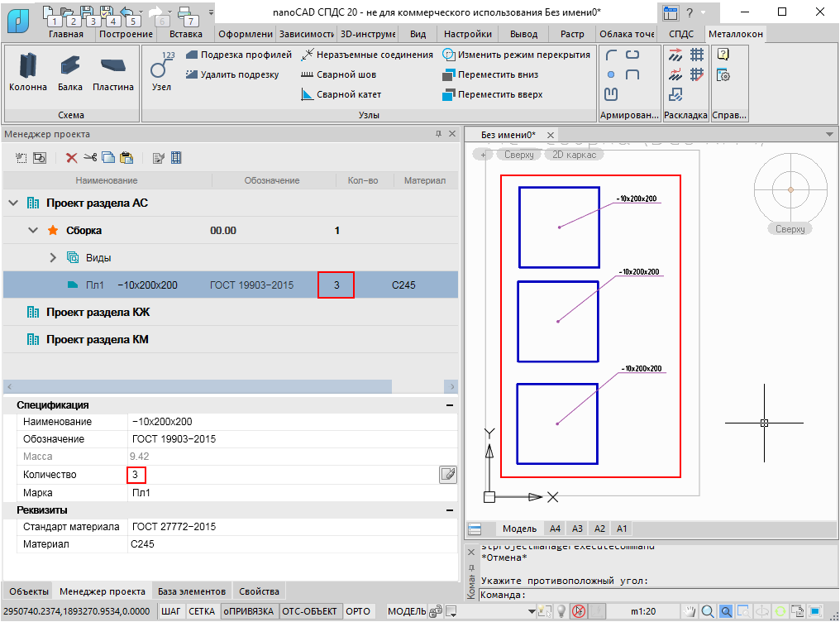Select the Балка beam tool
Image resolution: width=840 pixels, height=622 pixels.
pos(70,73)
